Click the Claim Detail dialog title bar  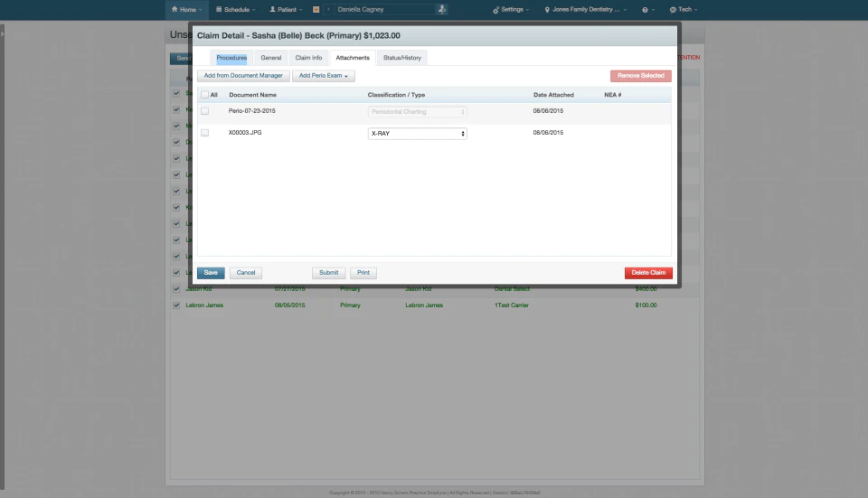coord(435,35)
